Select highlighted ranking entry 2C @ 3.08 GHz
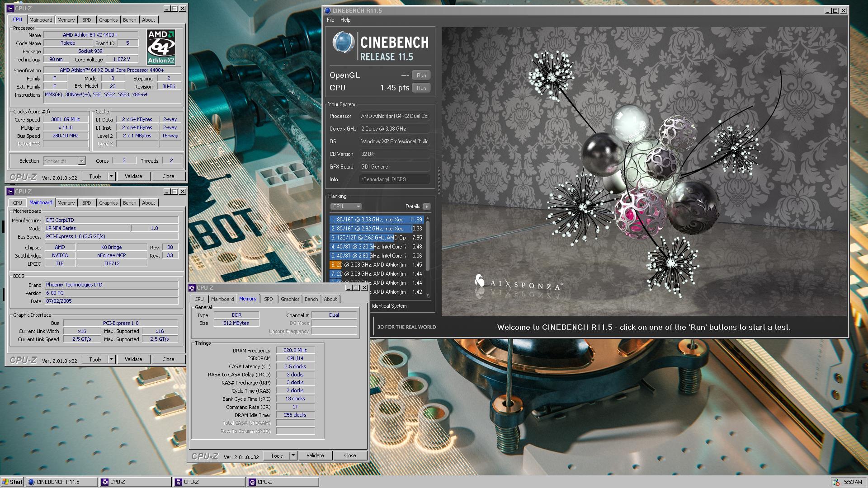The height and width of the screenshot is (488, 868). coord(377,265)
